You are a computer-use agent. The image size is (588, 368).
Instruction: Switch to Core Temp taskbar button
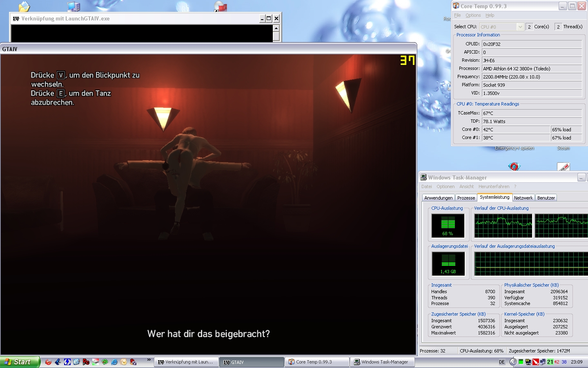[317, 362]
